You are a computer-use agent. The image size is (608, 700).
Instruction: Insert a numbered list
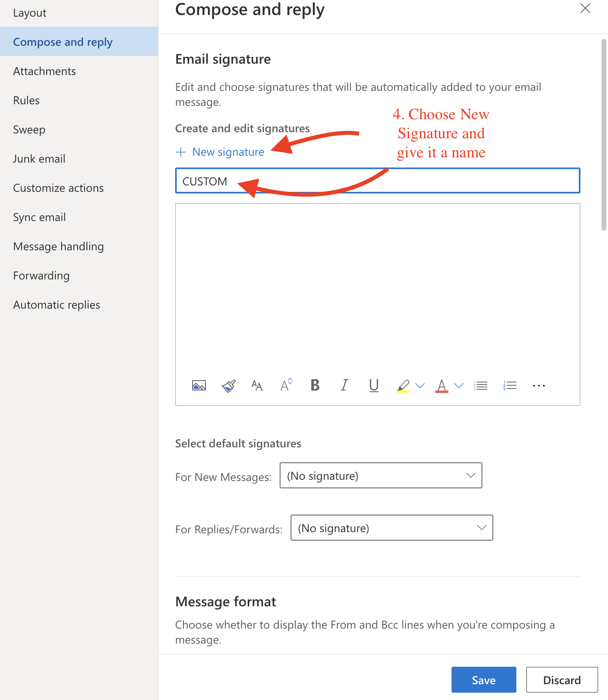[x=510, y=385]
